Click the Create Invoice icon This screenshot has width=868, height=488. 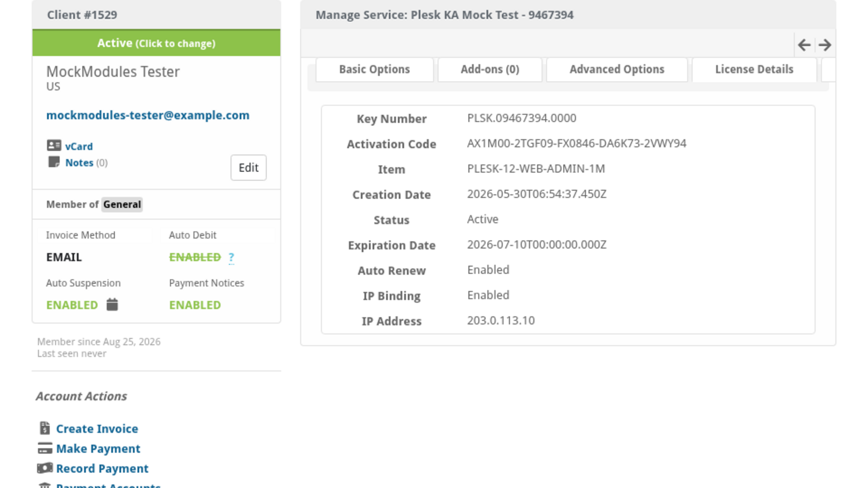coord(45,428)
